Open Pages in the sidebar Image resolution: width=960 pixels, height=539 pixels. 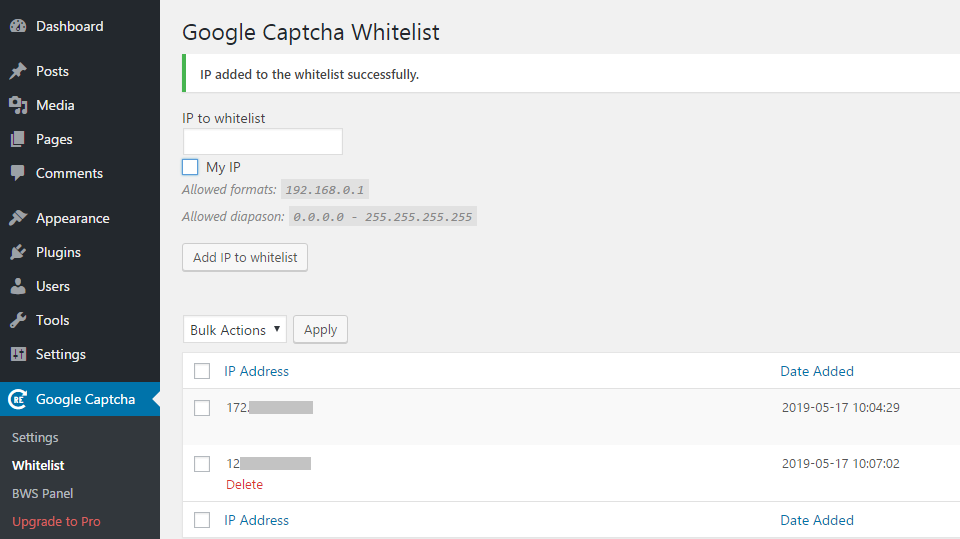pos(54,140)
